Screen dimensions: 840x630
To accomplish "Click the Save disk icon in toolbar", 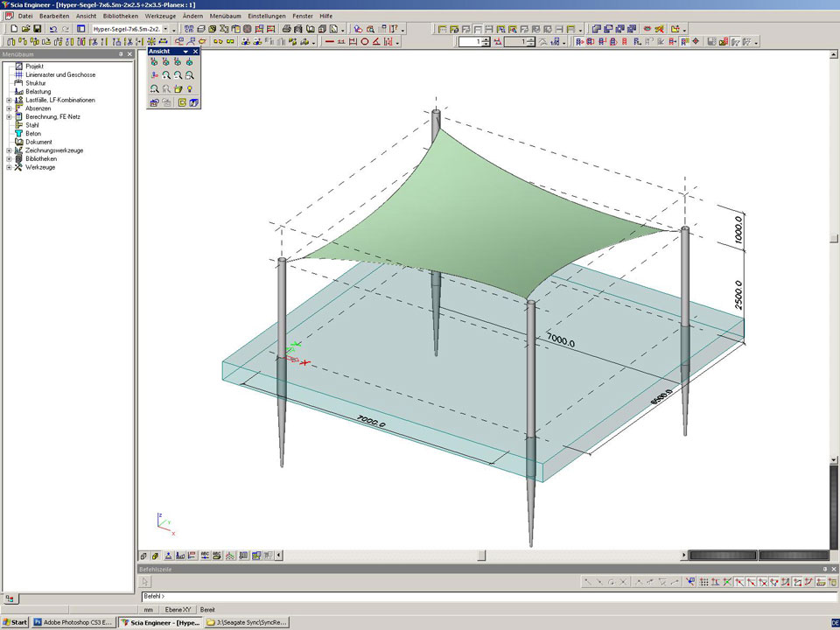I will point(38,29).
